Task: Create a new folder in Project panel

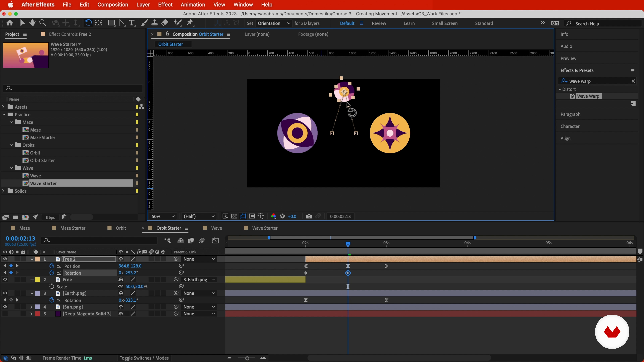Action: tap(15, 217)
